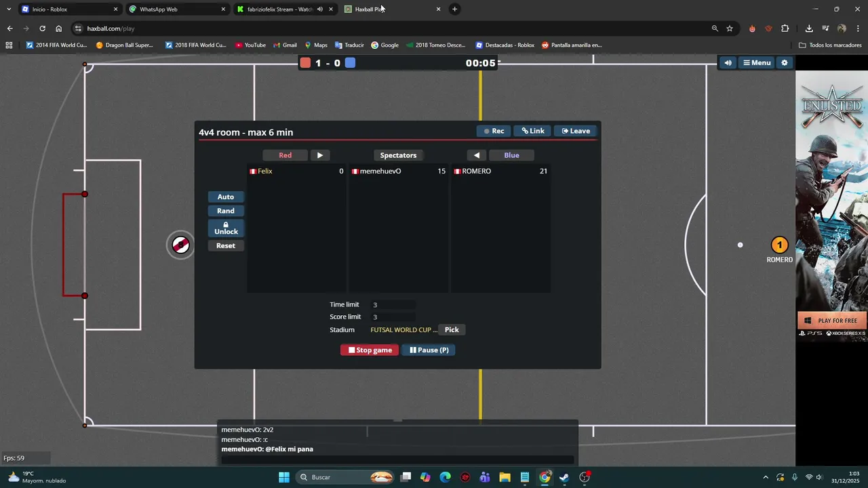Leave the 4v4 room
This screenshot has height=488, width=868.
tap(576, 131)
